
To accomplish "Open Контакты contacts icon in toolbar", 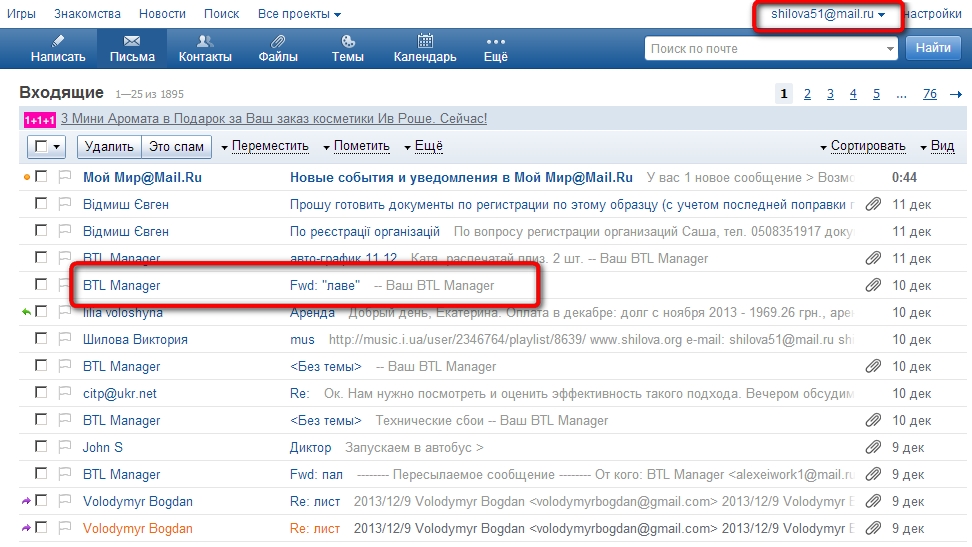I will 204,41.
